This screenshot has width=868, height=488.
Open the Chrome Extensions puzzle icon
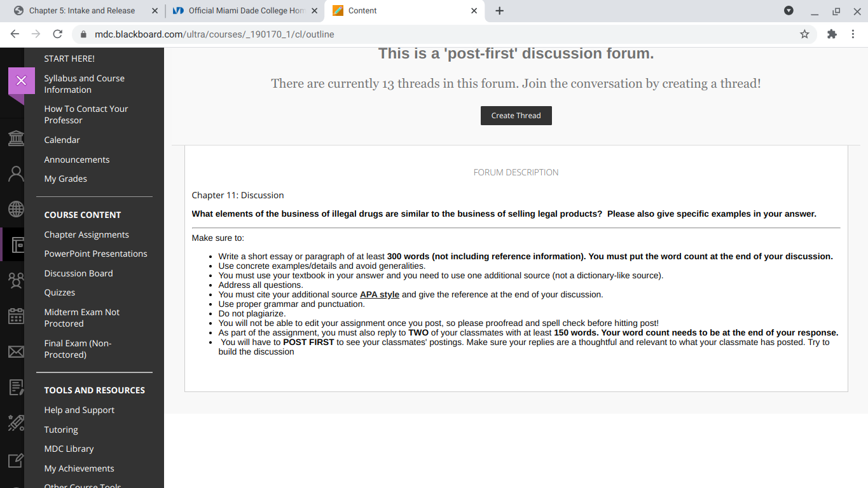(832, 34)
